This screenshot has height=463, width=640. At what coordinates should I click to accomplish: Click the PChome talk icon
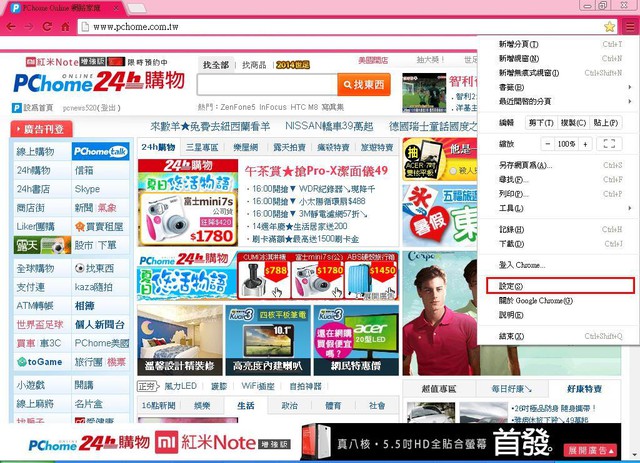[x=100, y=151]
